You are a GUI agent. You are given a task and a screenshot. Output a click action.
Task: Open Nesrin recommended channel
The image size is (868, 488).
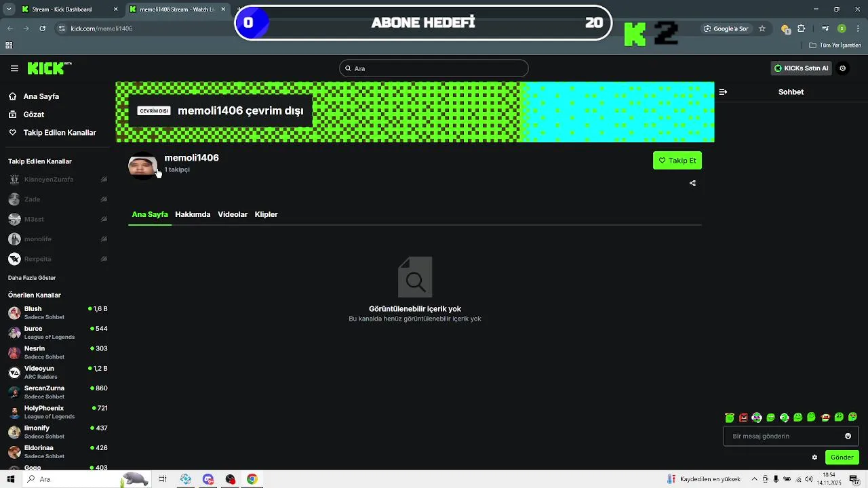(x=58, y=352)
